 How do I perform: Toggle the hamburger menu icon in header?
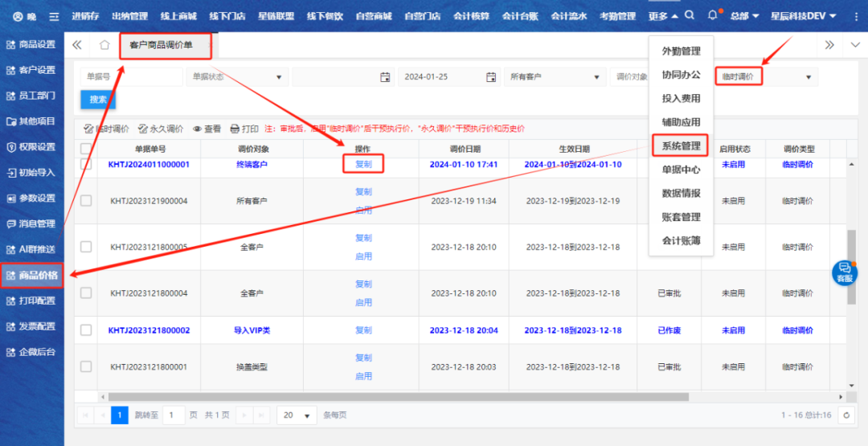(54, 17)
